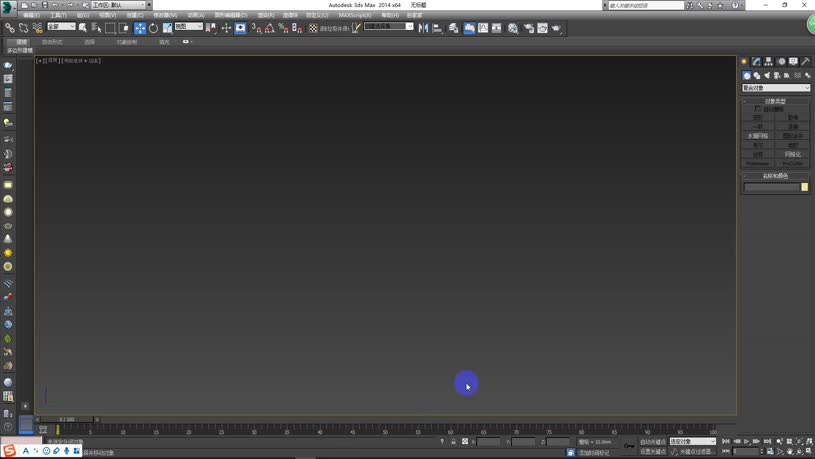
Task: Open Schematic View
Action: 496,28
